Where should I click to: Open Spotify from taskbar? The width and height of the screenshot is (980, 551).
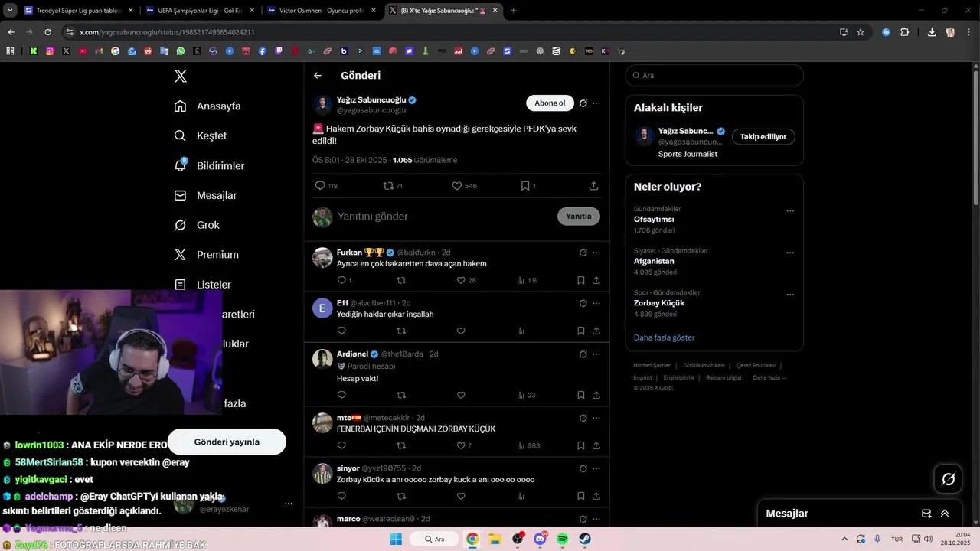coord(563,539)
